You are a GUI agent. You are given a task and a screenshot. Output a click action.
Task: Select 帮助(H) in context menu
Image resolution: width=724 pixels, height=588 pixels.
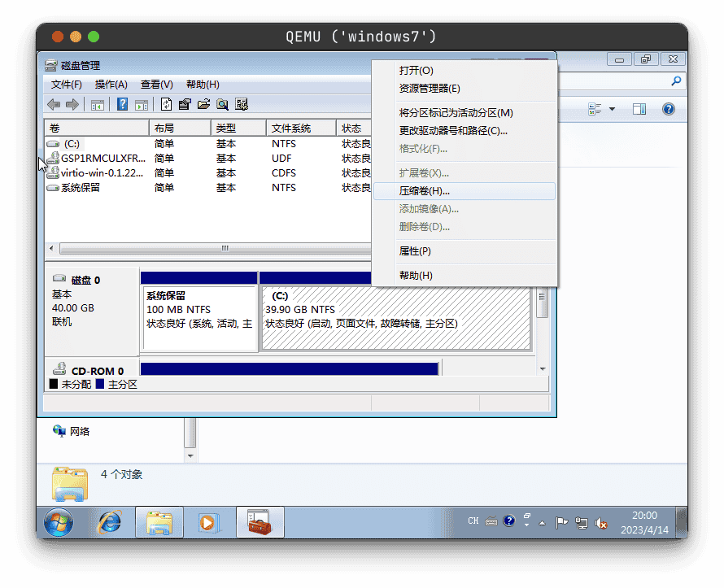(x=464, y=276)
